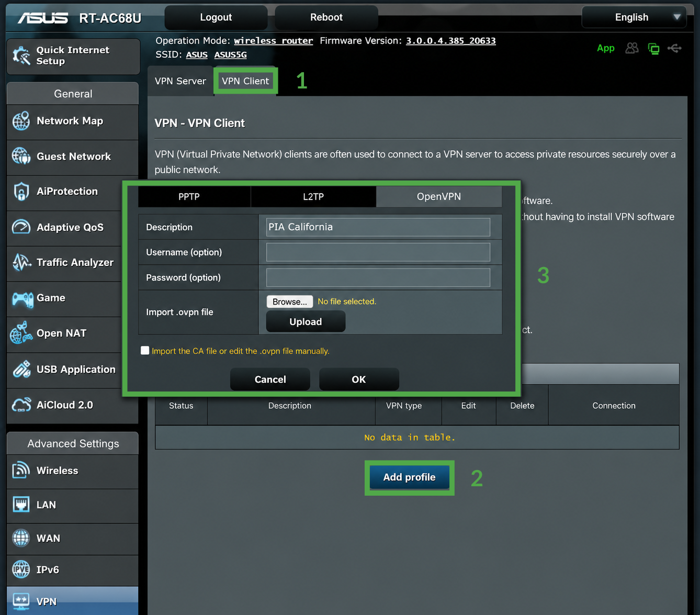
Task: Click the Description field with PIA California
Action: point(378,227)
